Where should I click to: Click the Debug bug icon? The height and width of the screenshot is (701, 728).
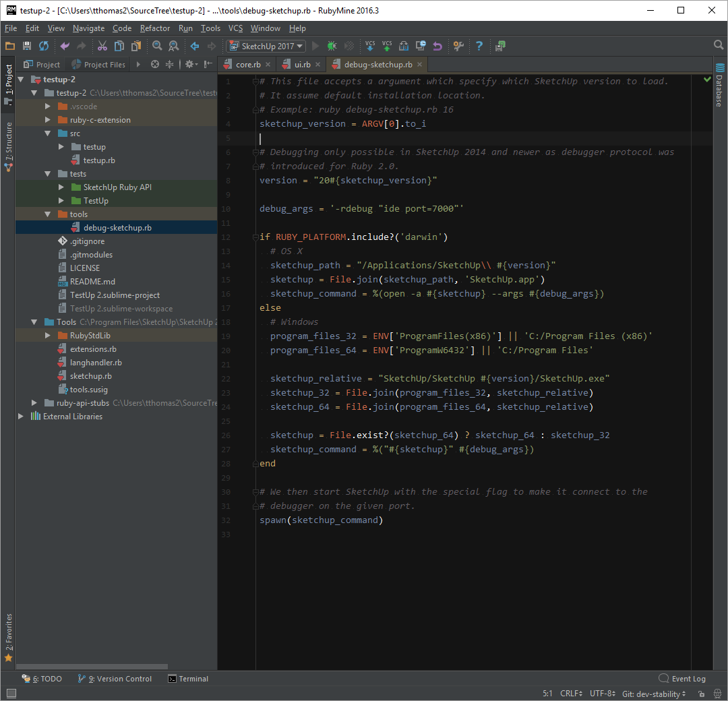pyautogui.click(x=332, y=46)
